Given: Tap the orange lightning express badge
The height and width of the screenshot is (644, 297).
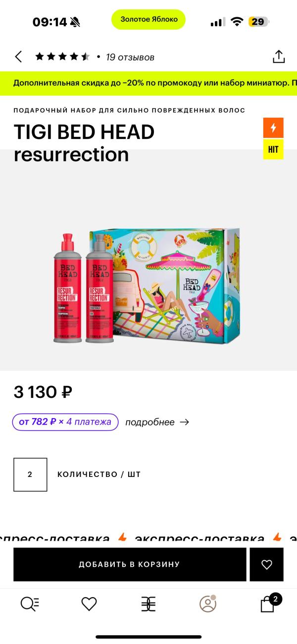Looking at the screenshot, I should [273, 128].
